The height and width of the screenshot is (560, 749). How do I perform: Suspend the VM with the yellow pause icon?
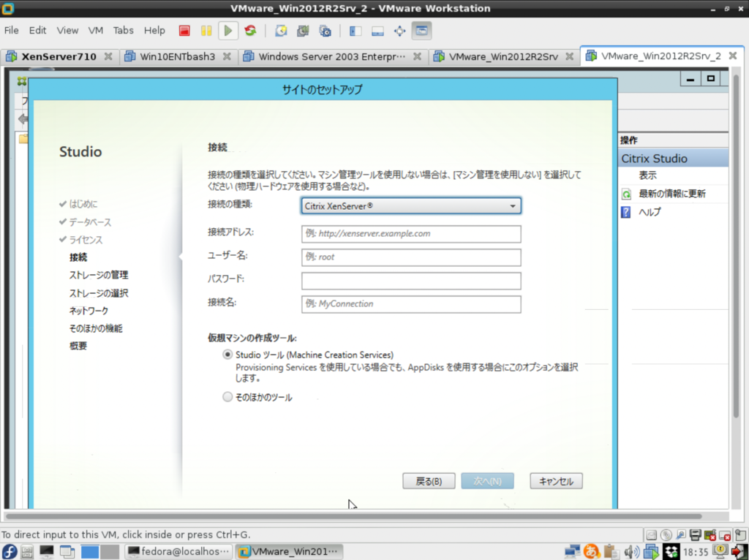206,31
